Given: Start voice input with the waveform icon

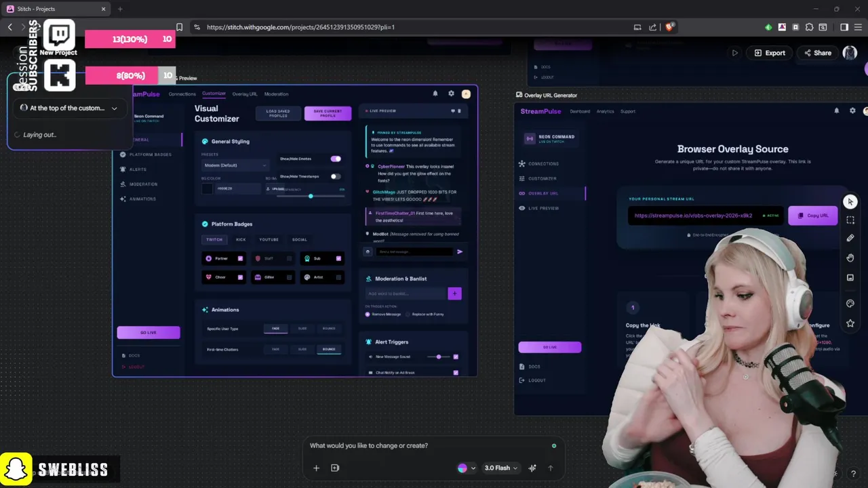Looking at the screenshot, I should click(532, 468).
